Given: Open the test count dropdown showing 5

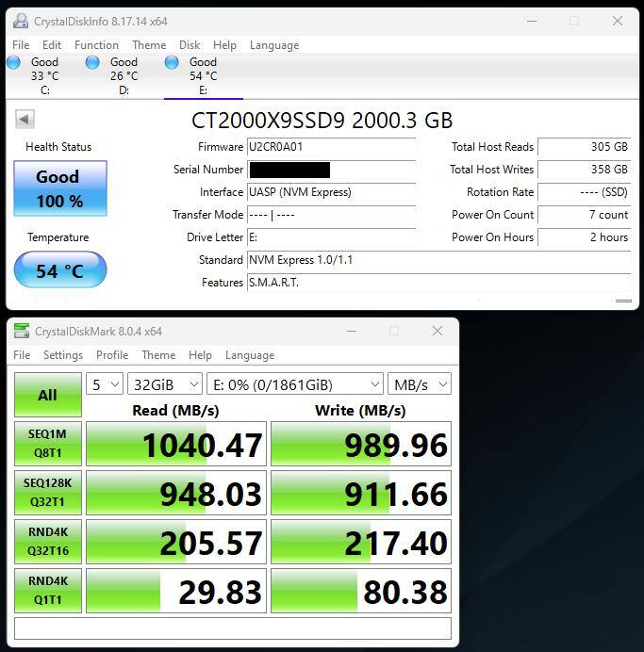Looking at the screenshot, I should 105,384.
